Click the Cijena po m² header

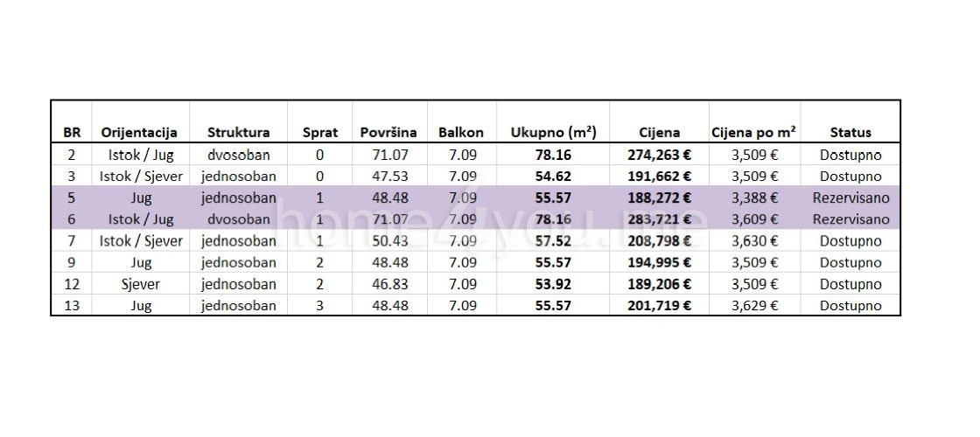(x=752, y=133)
